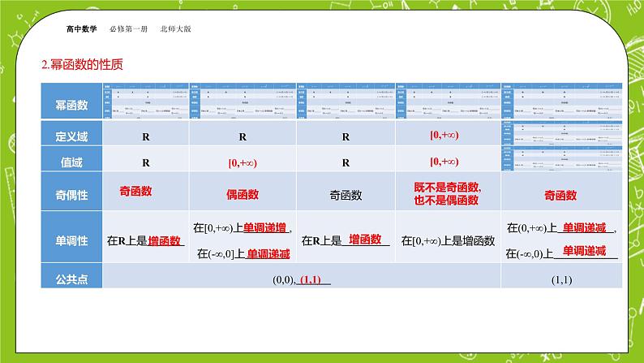Click the red [0,+∞) in 定义域 row

point(447,136)
